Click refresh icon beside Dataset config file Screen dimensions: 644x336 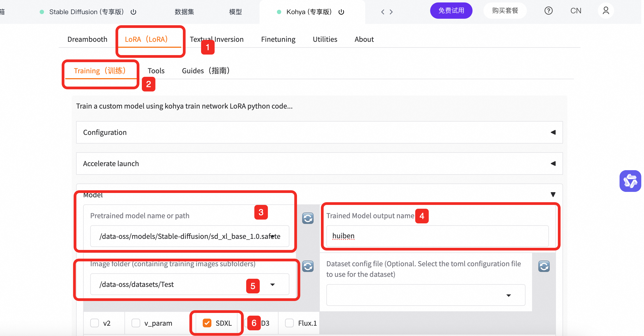coord(544,266)
